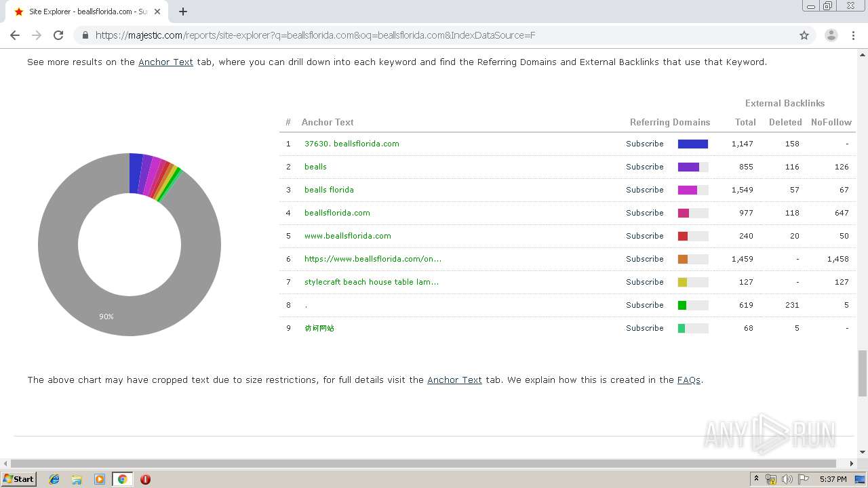Open a new browser tab

click(x=183, y=12)
